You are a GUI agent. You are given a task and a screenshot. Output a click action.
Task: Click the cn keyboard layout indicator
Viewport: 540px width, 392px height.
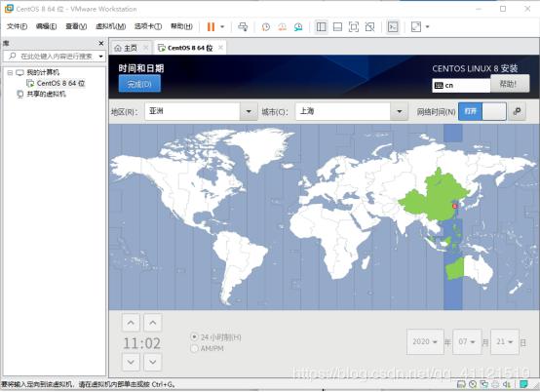[x=461, y=85]
